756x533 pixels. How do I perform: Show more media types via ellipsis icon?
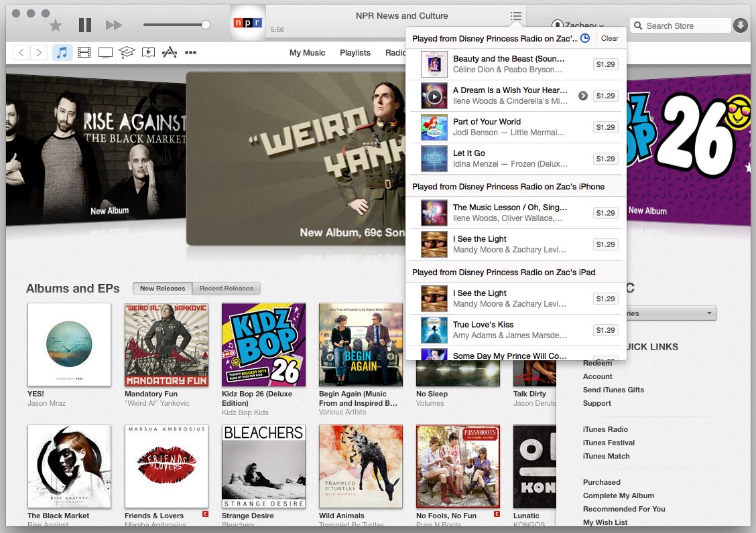[190, 52]
